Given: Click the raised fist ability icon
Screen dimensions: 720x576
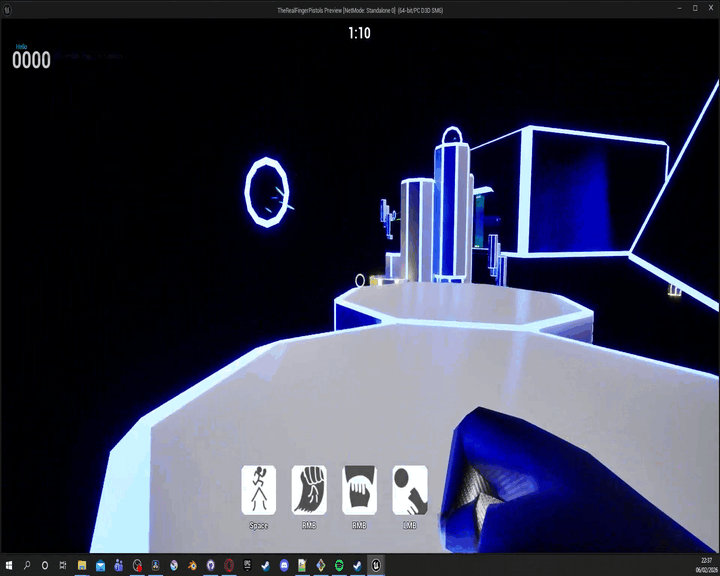Looking at the screenshot, I should click(309, 490).
